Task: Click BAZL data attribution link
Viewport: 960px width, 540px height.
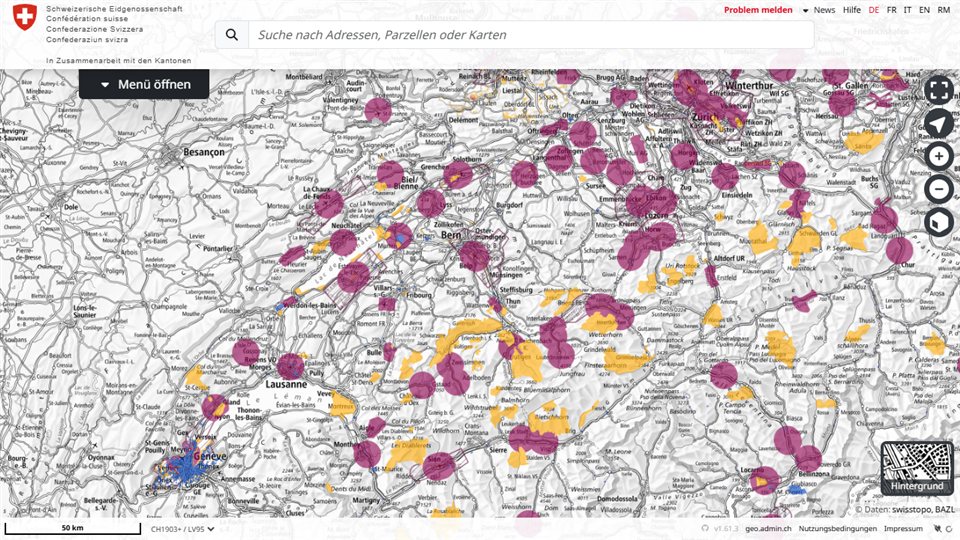Action: click(x=945, y=509)
